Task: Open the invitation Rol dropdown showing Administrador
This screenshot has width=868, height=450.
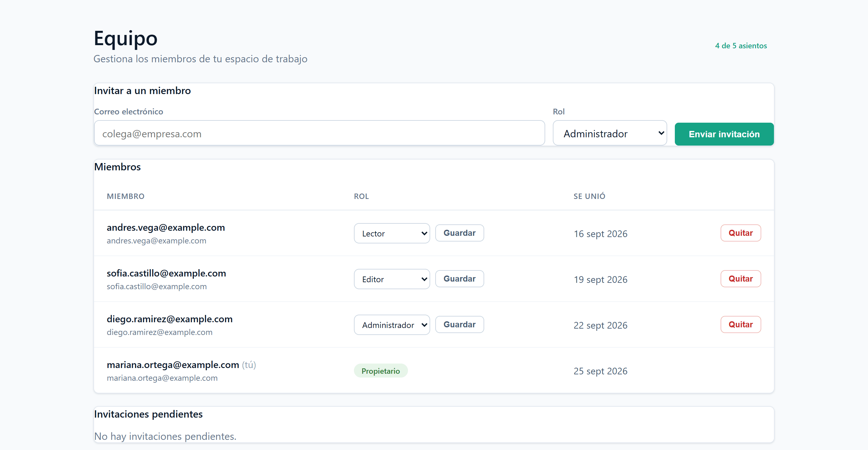Action: coord(610,133)
